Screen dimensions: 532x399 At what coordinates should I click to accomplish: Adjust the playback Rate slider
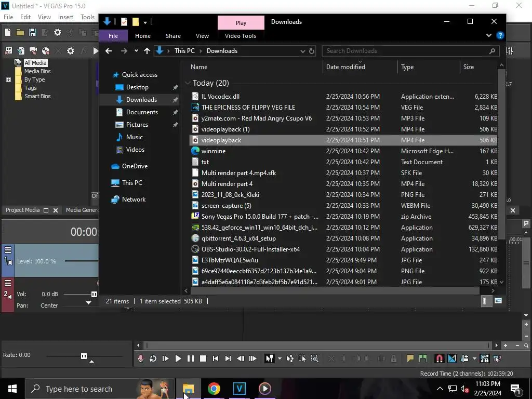point(84,356)
